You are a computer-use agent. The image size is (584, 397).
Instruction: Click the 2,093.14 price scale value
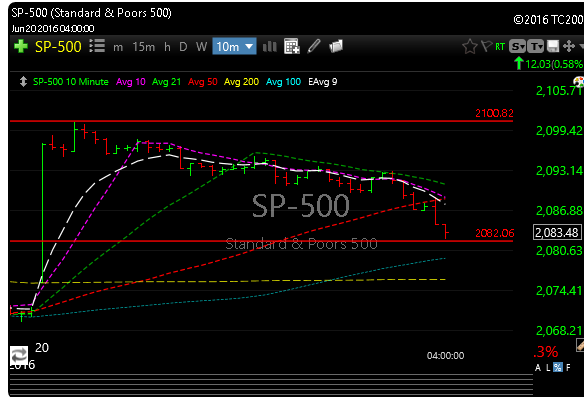point(559,171)
